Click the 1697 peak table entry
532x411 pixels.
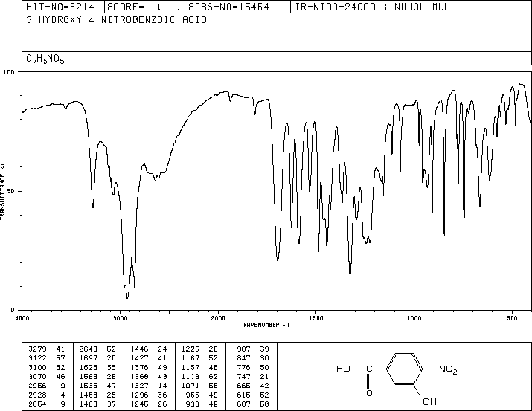pyautogui.click(x=97, y=358)
